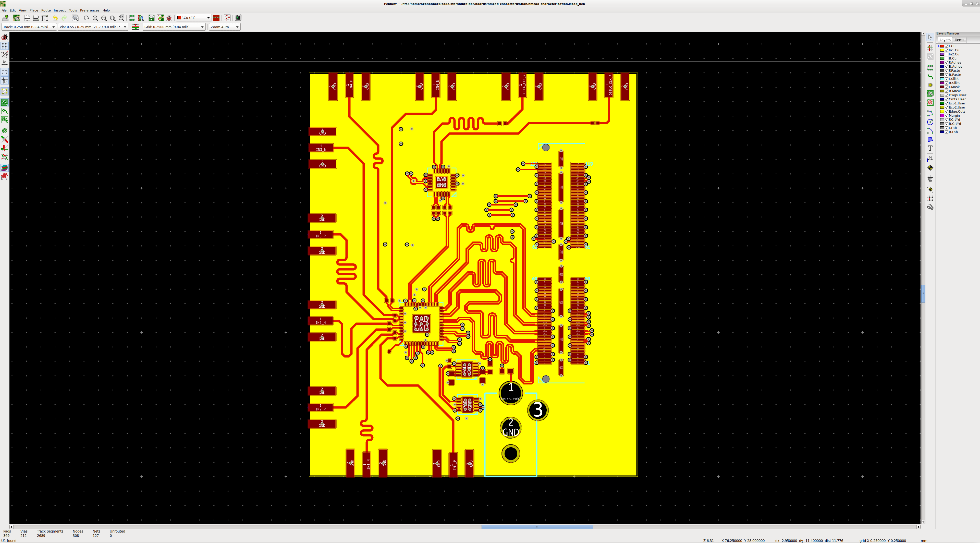Viewport: 980px width, 543px height.
Task: Enable the B.Cu layer checkbox
Action: pos(947,59)
